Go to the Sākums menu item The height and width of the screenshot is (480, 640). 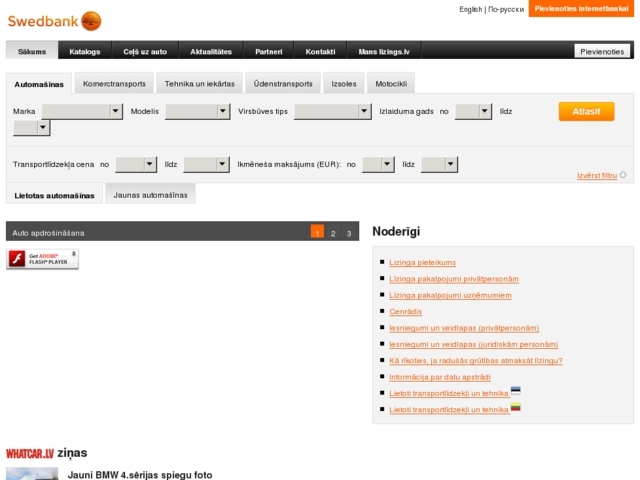click(x=32, y=51)
